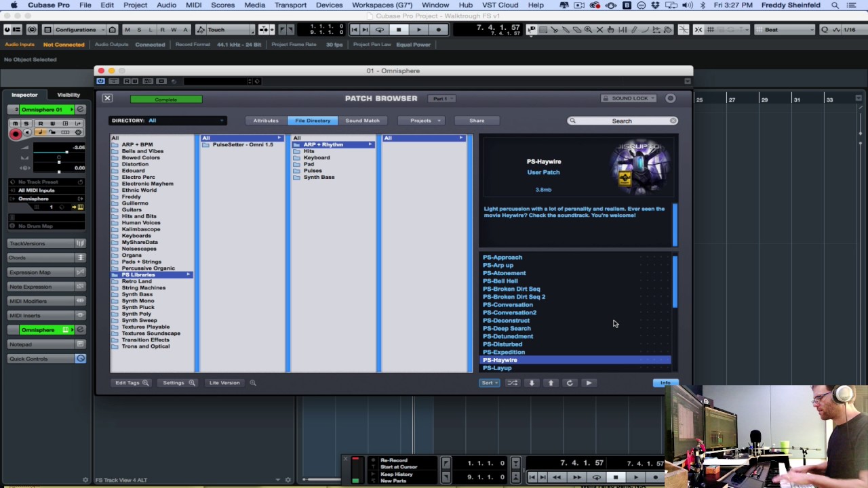Switch to the Visibility tab
This screenshot has height=488, width=868.
(68, 95)
